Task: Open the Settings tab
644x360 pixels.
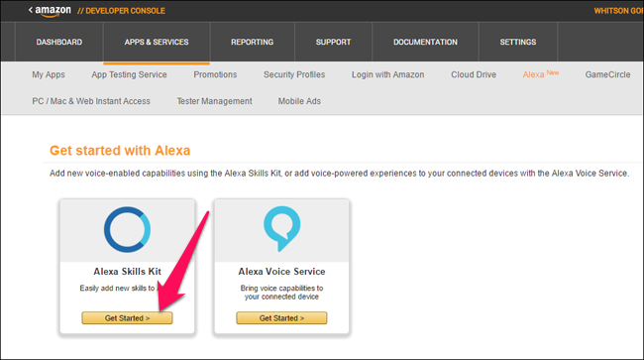Action: (518, 42)
